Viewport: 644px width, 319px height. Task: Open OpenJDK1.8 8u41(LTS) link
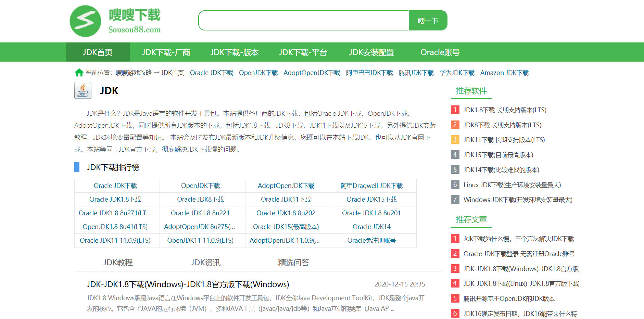pos(115,227)
